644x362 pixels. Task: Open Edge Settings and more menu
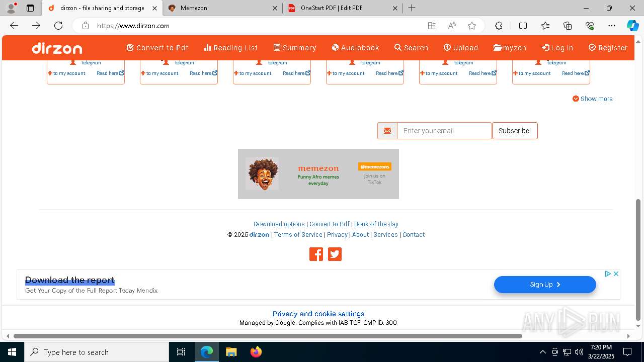click(x=612, y=26)
